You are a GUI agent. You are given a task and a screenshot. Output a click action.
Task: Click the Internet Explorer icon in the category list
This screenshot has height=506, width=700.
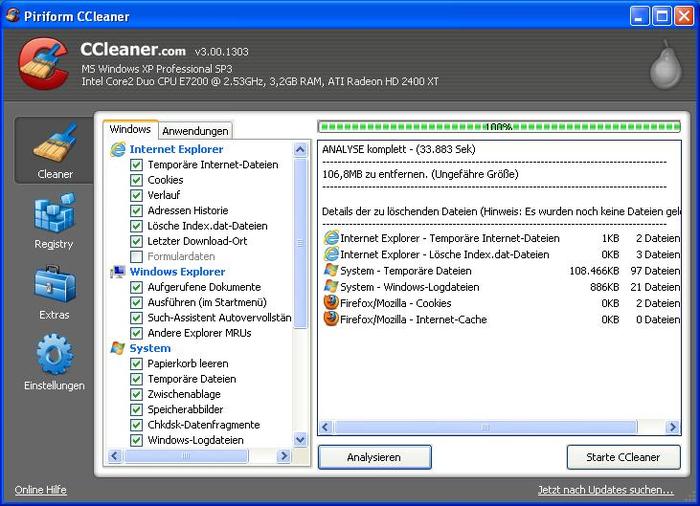pyautogui.click(x=118, y=149)
